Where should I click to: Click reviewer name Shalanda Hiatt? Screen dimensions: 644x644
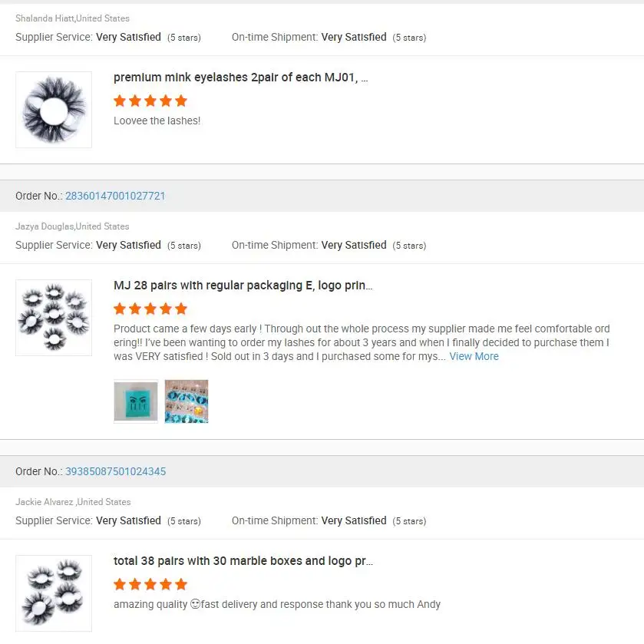point(45,18)
